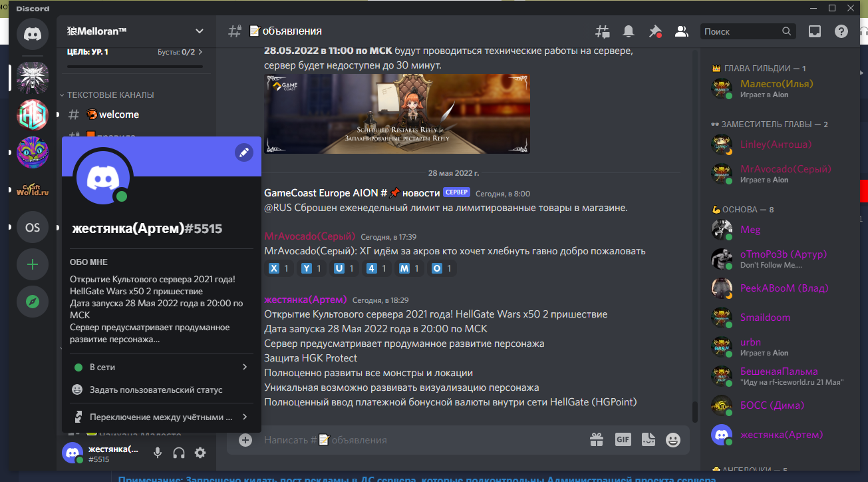Show pinned messages
Viewport: 868px width, 482px height.
[655, 31]
